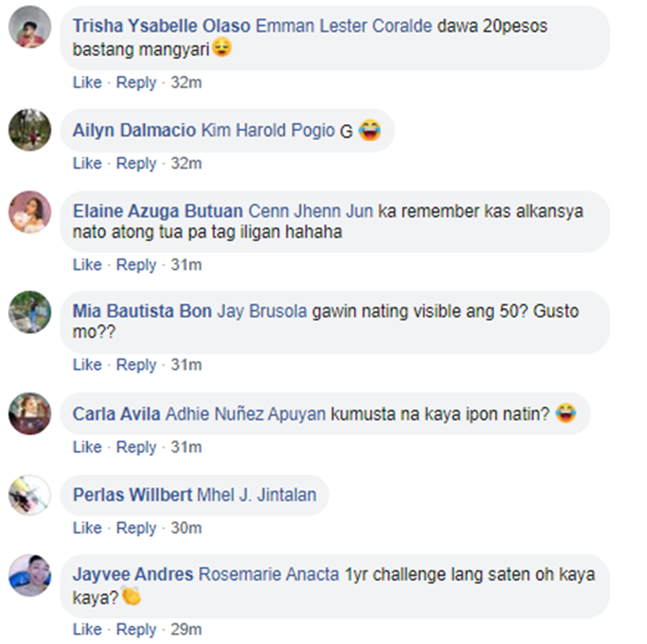The image size is (647, 644).
Task: Reply to Jayvee Andres's 1yr challenge comment
Action: (x=136, y=630)
